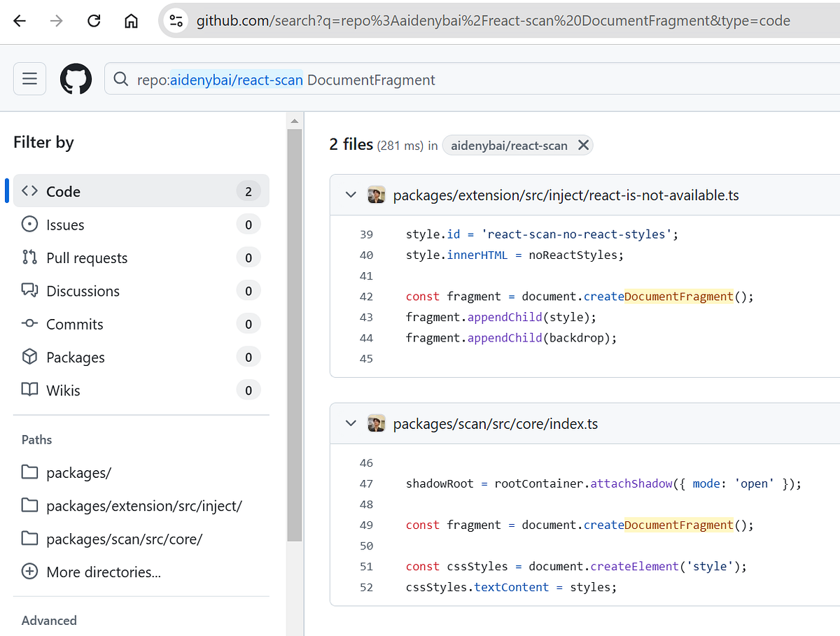The height and width of the screenshot is (636, 840).
Task: Collapse the packages/scan/src/core/index.ts result
Action: point(351,424)
